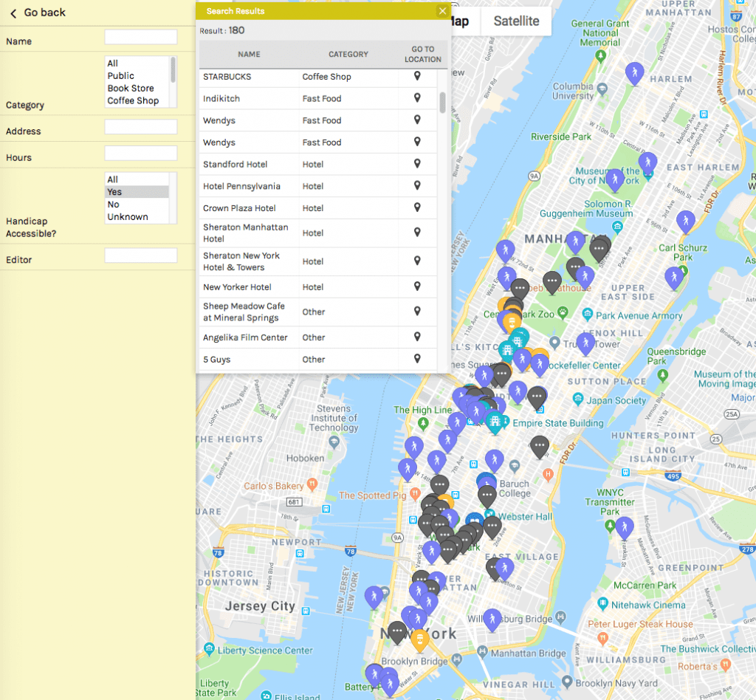Viewport: 756px width, 700px height.
Task: Click inside the Name filter field
Action: coord(140,36)
